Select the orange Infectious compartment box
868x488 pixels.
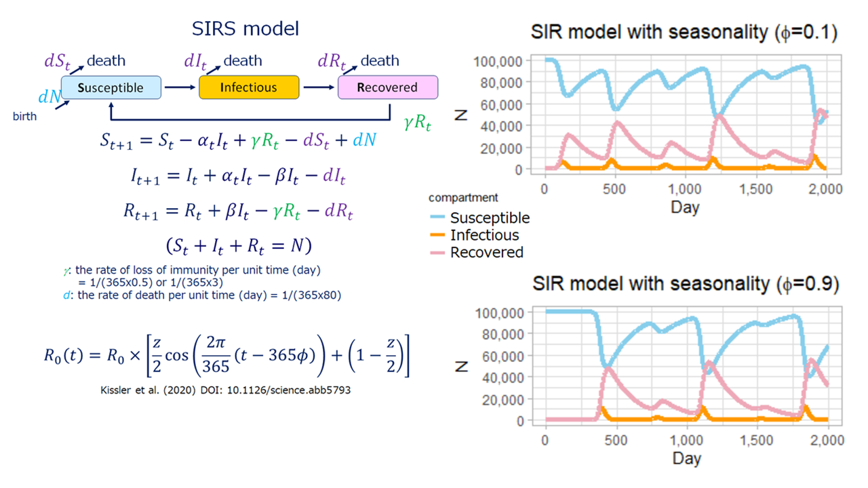(x=249, y=87)
